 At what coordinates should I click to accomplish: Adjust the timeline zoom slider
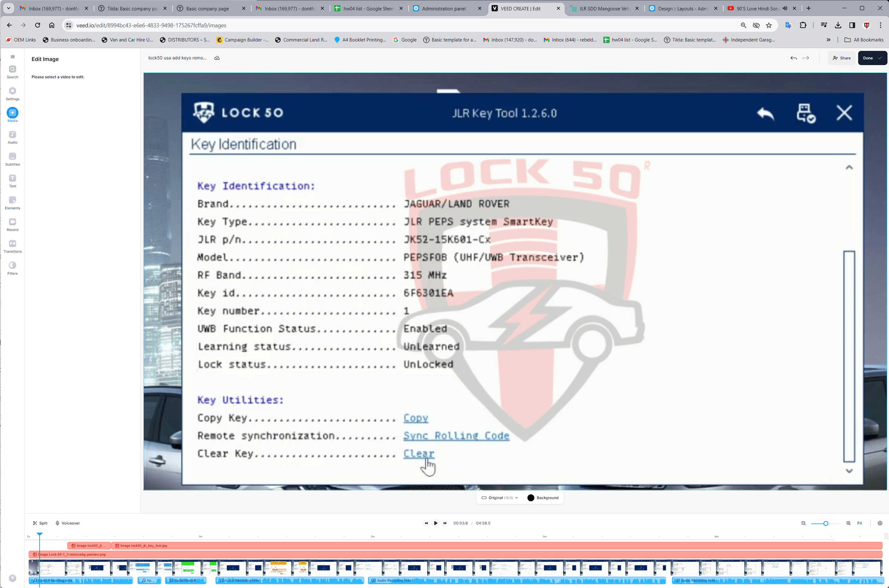(825, 523)
